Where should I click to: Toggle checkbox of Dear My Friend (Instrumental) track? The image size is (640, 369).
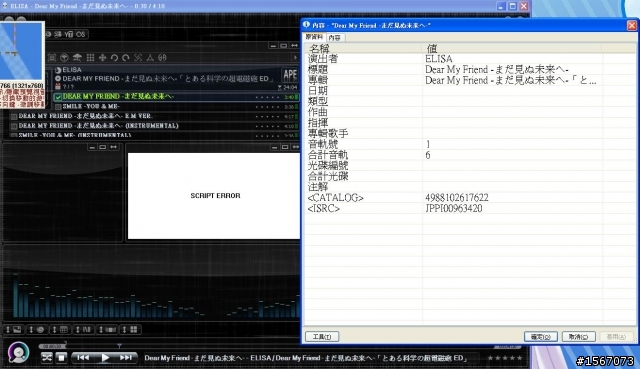[x=14, y=126]
